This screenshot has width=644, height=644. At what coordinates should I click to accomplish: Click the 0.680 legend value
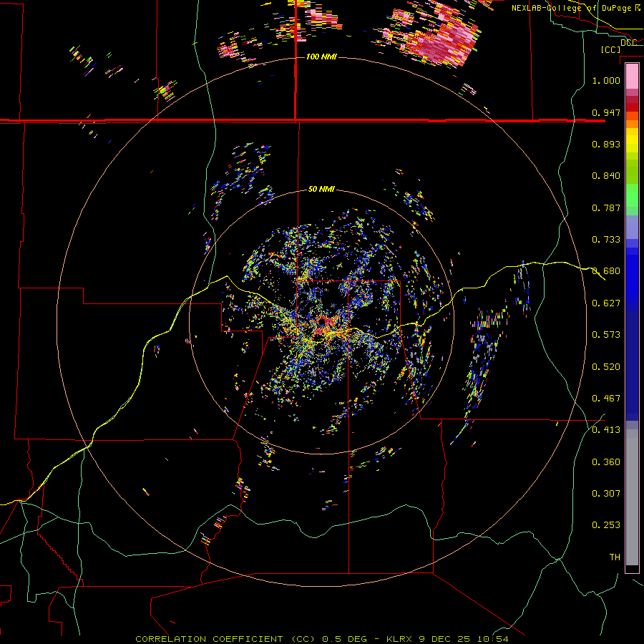click(606, 271)
